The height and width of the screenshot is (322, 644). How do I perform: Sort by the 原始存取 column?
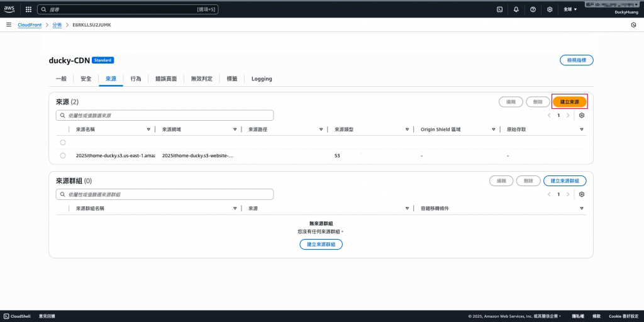pos(582,130)
